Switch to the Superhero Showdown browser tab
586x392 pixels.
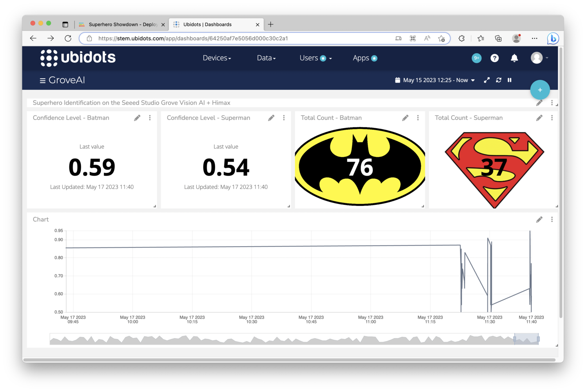click(122, 24)
